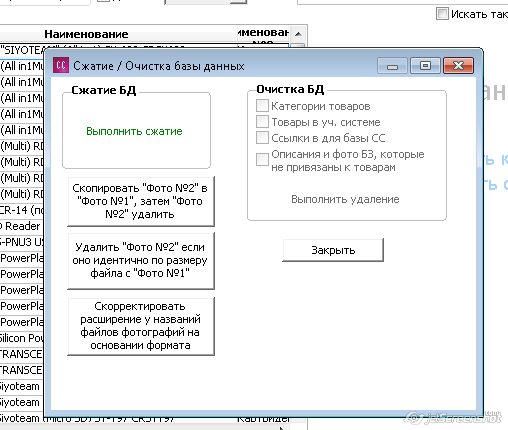Select the Reader row in background list

point(22,226)
